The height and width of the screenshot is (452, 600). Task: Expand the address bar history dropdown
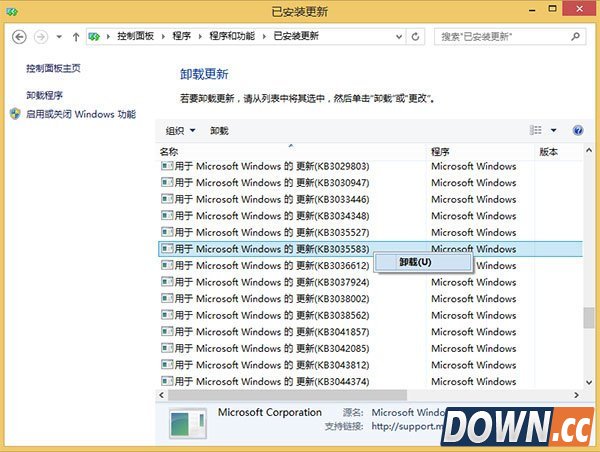pyautogui.click(x=399, y=37)
